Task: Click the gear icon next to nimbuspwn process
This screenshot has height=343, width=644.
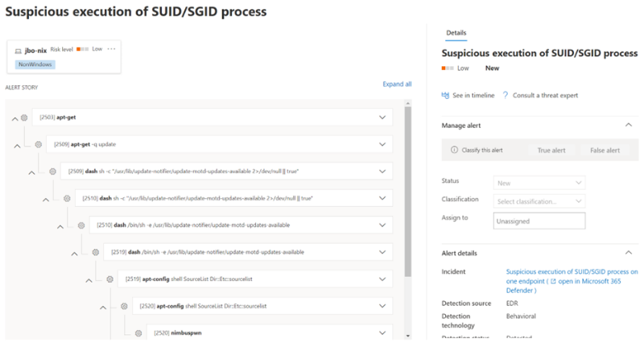Action: [137, 333]
